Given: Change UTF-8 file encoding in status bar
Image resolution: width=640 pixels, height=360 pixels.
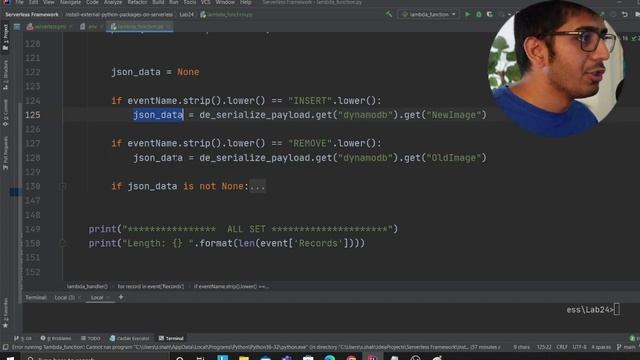Looking at the screenshot, I should pyautogui.click(x=579, y=347).
